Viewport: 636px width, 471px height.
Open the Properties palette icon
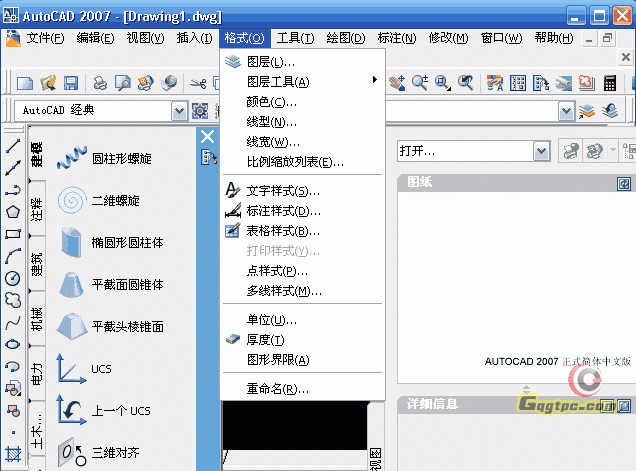(495, 83)
